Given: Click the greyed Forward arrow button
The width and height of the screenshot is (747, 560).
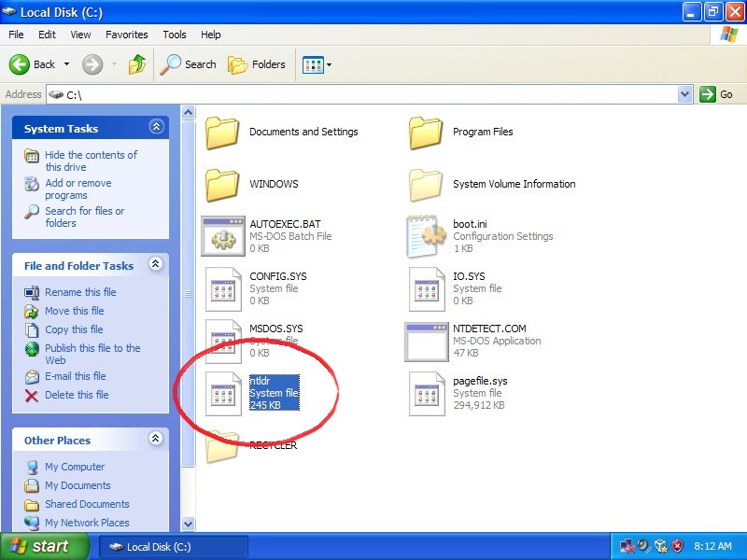Looking at the screenshot, I should click(92, 64).
